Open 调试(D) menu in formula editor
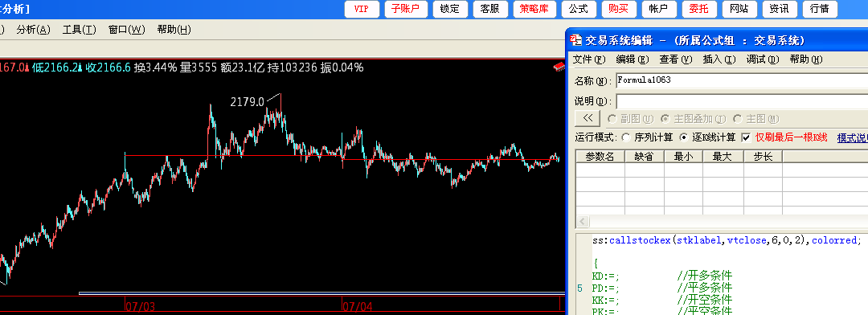 coord(762,59)
